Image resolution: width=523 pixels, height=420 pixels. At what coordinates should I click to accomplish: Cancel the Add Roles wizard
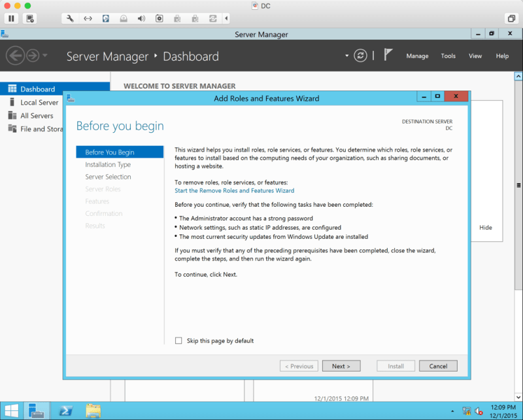[x=437, y=366]
